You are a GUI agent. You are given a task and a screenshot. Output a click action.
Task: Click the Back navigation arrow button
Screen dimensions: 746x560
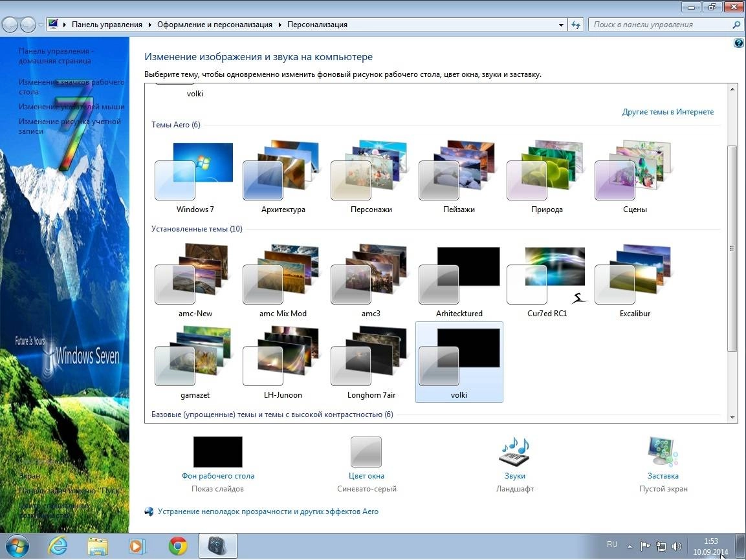(x=10, y=25)
